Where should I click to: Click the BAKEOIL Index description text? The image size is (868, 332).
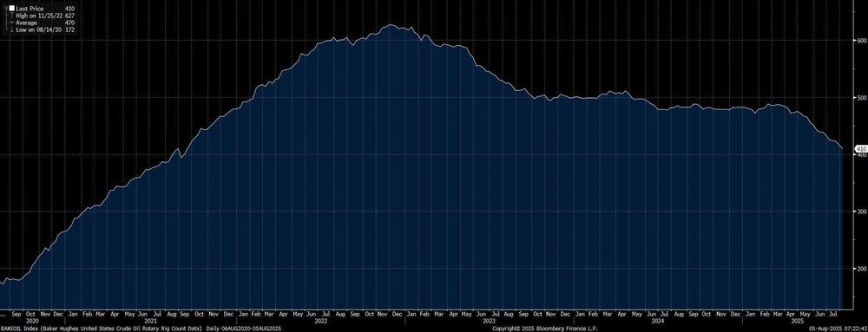pyautogui.click(x=102, y=329)
